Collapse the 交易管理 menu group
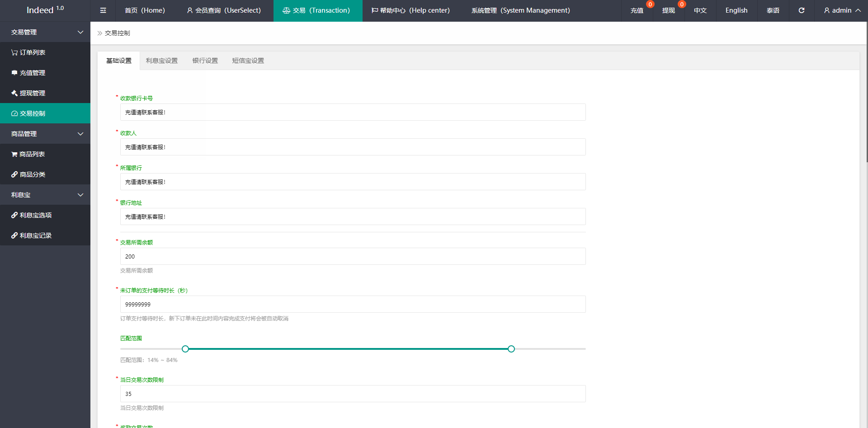The height and width of the screenshot is (428, 868). (x=45, y=32)
